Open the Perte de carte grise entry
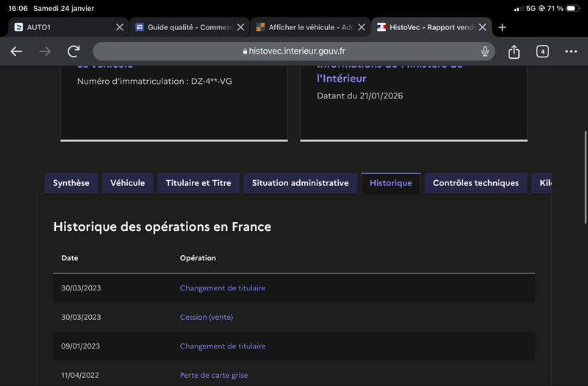The width and height of the screenshot is (588, 386). coord(213,375)
